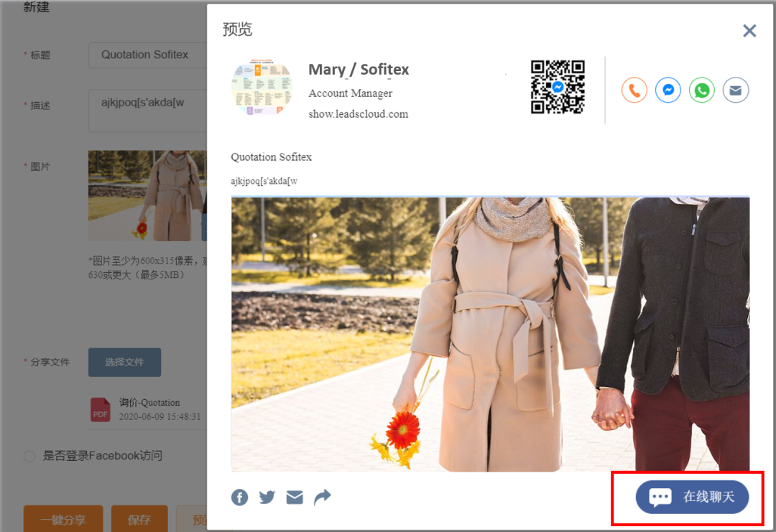Share by email via footer envelope icon
The image size is (776, 532).
(295, 497)
